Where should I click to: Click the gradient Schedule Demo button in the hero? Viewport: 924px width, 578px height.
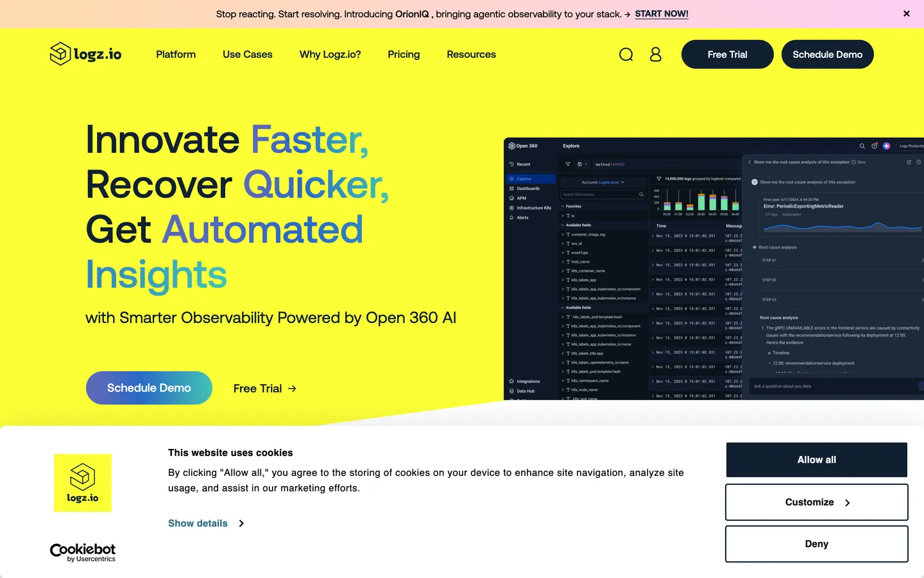click(x=149, y=388)
